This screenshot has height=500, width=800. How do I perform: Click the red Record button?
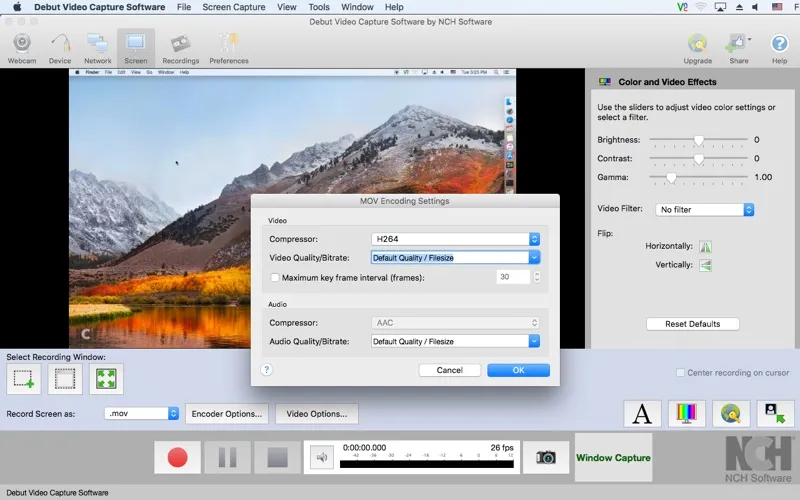pos(177,458)
